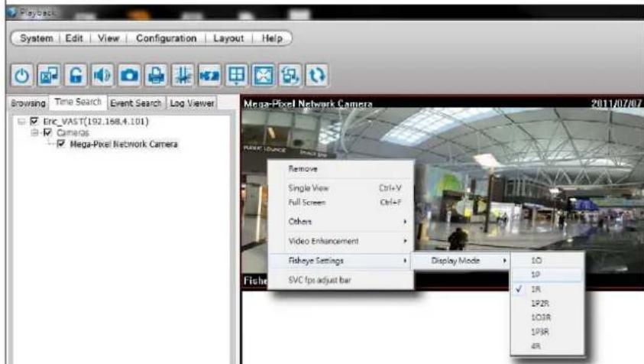This screenshot has width=644, height=364.
Task: Uncheck the Mega-Pixel Network Camera checkbox
Action: click(61, 144)
